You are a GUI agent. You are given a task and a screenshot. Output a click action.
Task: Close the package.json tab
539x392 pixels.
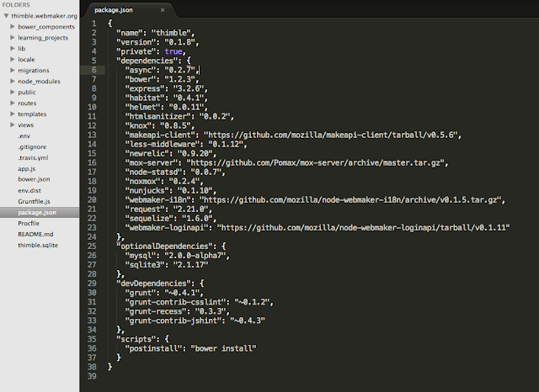pyautogui.click(x=163, y=10)
